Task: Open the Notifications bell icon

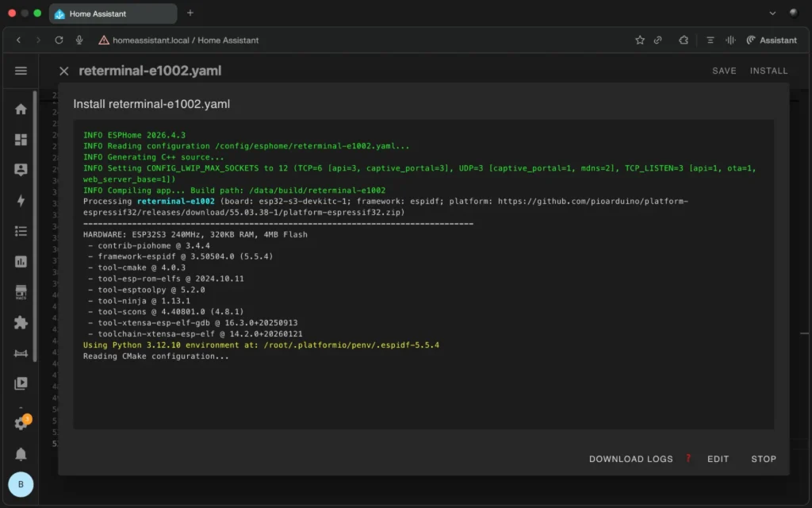Action: point(21,454)
